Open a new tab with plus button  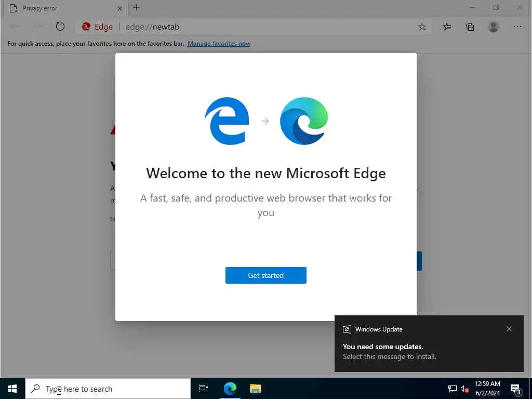tap(137, 8)
